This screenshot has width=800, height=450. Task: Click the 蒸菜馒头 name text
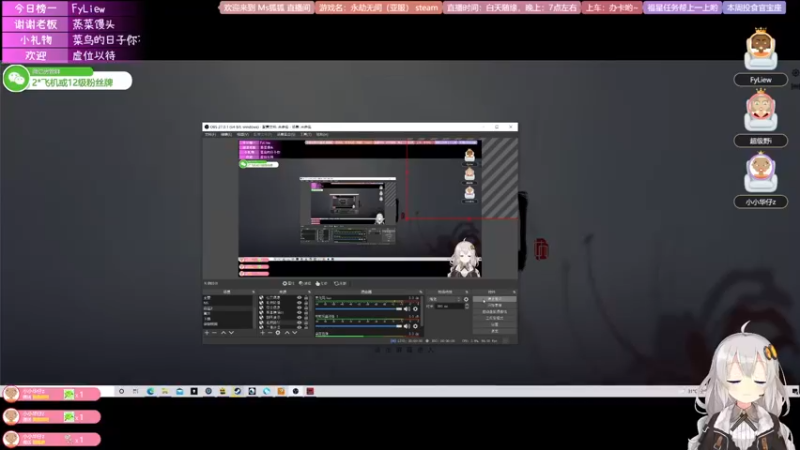click(x=93, y=24)
